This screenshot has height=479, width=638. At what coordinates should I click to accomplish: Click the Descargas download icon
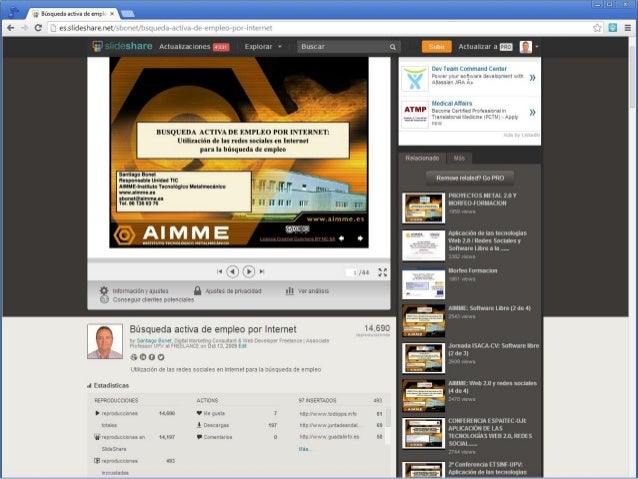coord(199,425)
